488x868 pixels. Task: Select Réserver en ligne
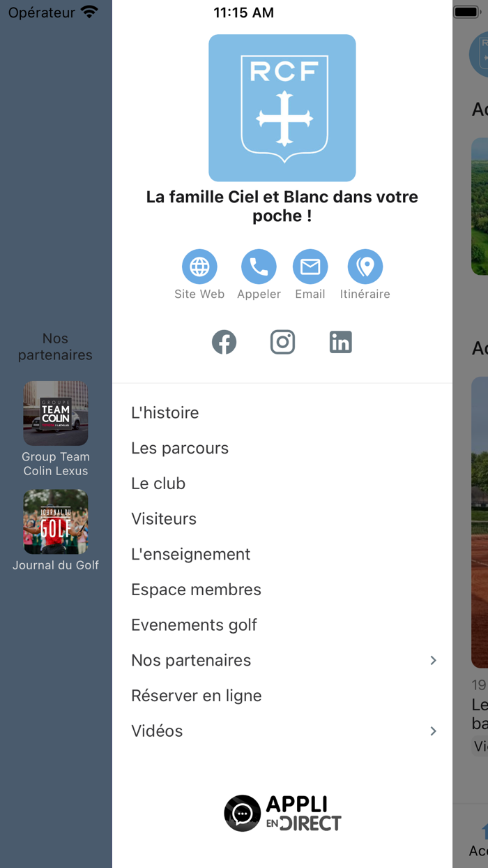click(x=197, y=696)
